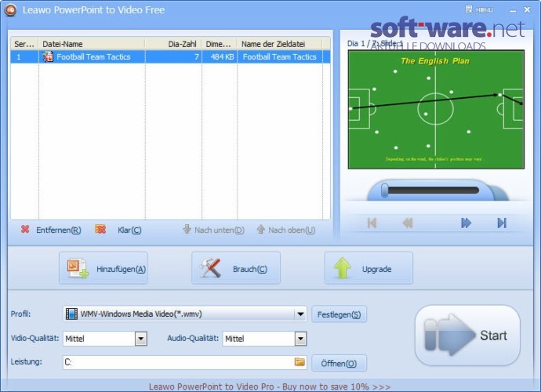
Task: Click the PowerPoint file icon in row 1
Action: point(48,57)
